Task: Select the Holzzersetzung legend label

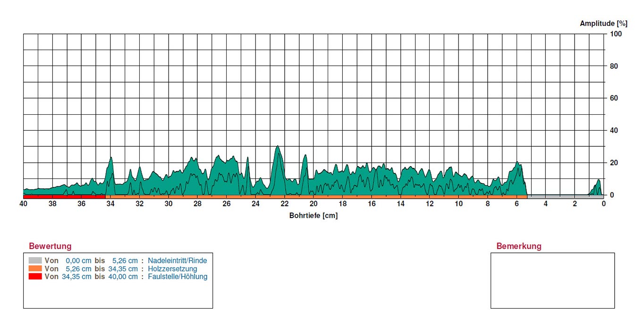Action: (x=169, y=269)
